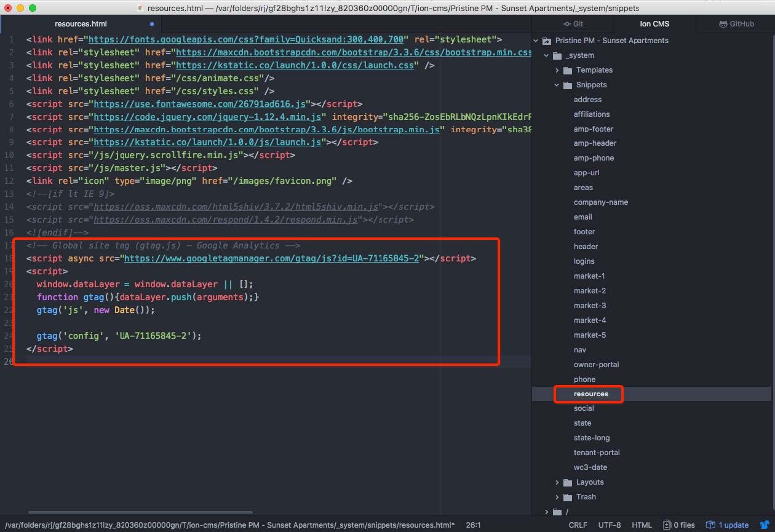Switch to the resources.html editor tab
775x532 pixels.
point(81,24)
